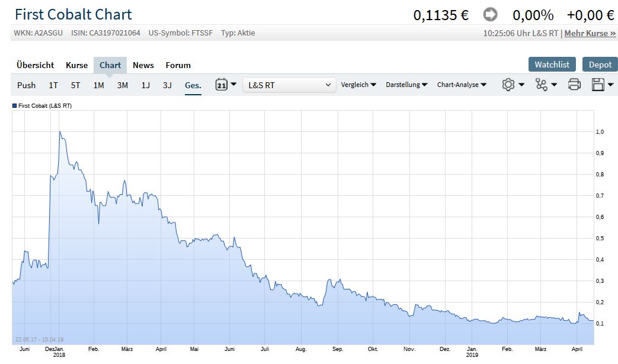Select the 1M one-month timeframe

[98, 85]
